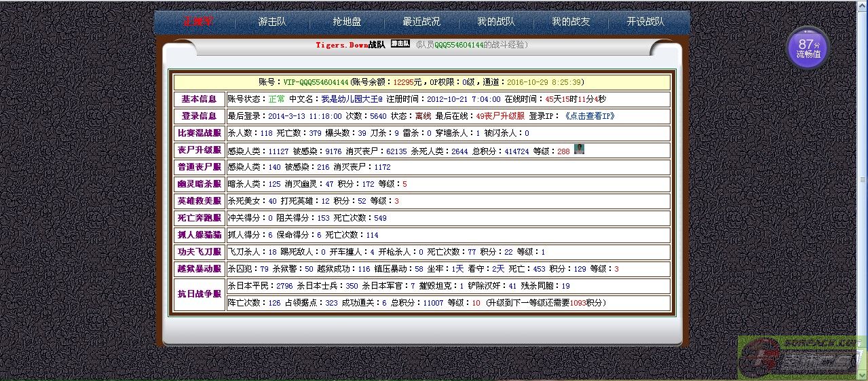Click the red logo in the navigation bar
The height and width of the screenshot is (381, 868).
tap(197, 22)
